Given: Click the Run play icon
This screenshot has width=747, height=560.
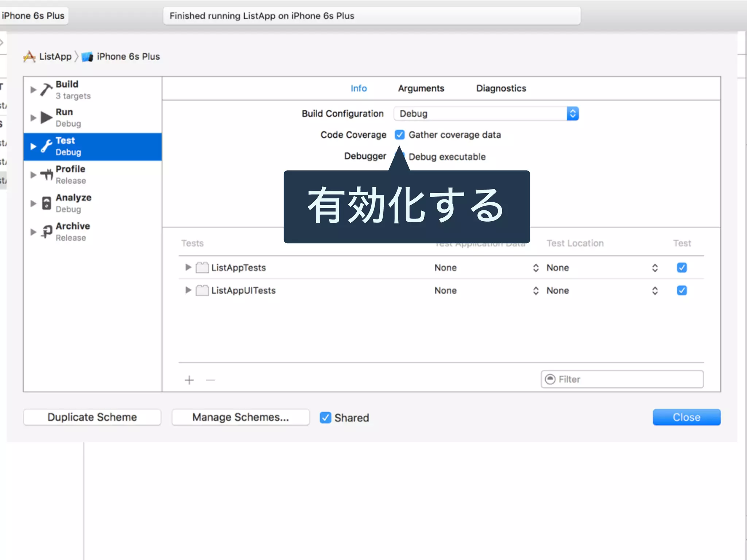Looking at the screenshot, I should [x=46, y=117].
